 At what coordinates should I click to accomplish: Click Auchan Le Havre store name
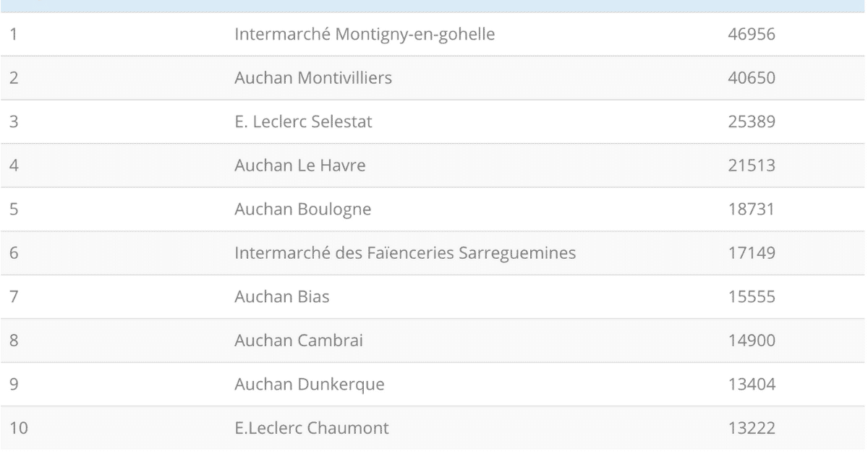tap(300, 166)
